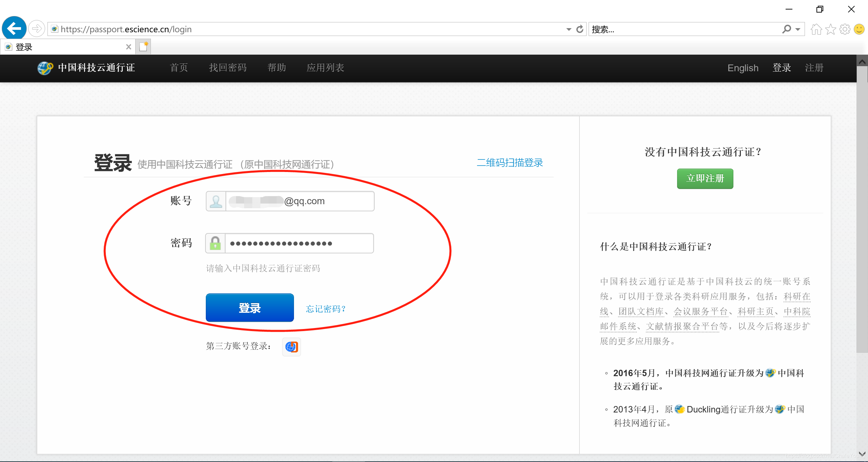Click the smiley feedback icon
Image resolution: width=868 pixels, height=462 pixels.
coord(859,30)
